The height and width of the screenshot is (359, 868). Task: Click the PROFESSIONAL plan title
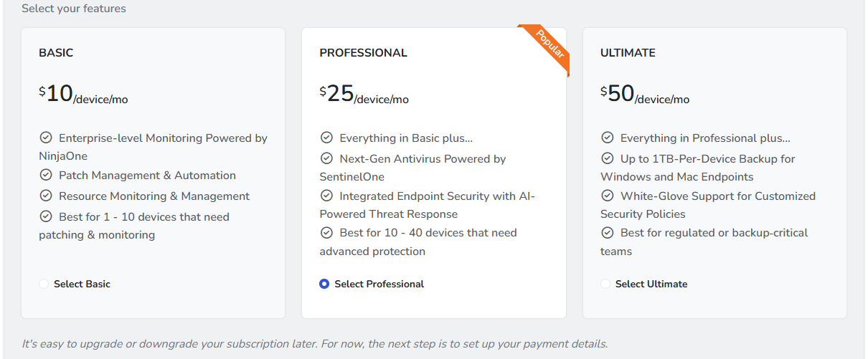click(363, 53)
